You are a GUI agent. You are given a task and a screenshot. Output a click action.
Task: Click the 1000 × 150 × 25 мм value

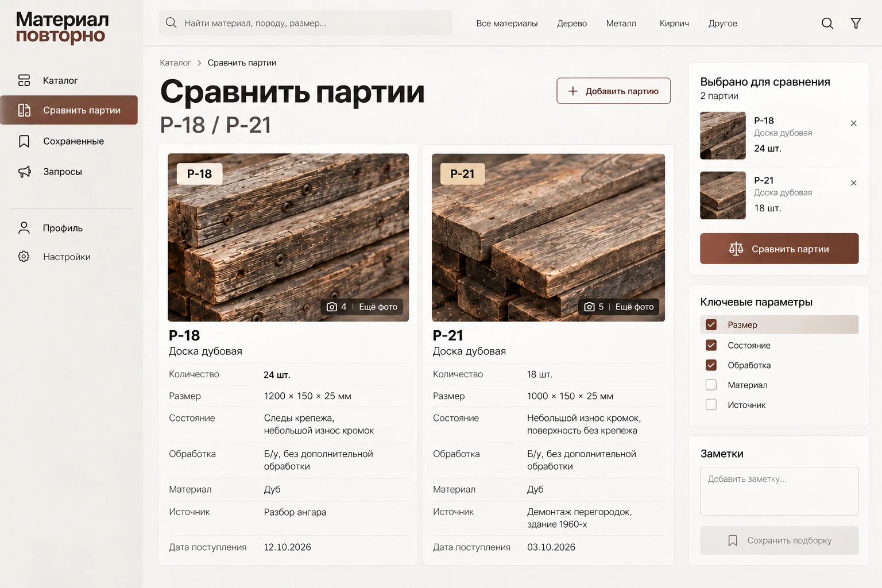click(x=570, y=396)
